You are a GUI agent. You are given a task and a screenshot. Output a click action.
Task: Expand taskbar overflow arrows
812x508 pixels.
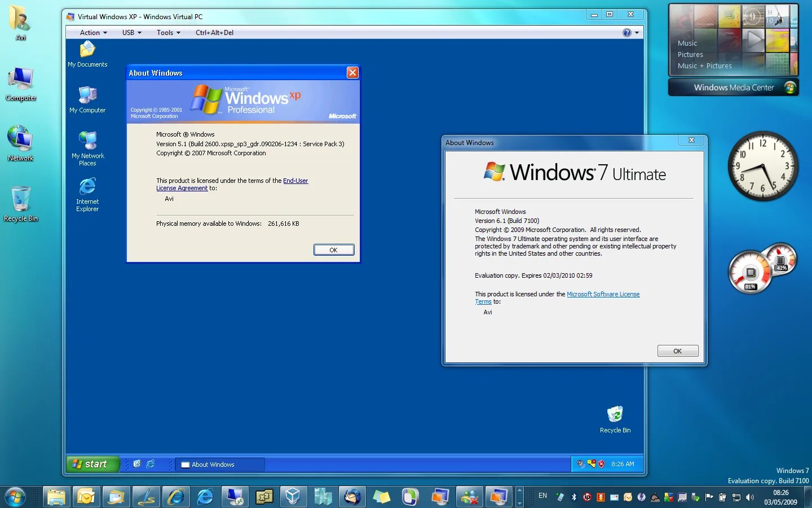pos(519,497)
